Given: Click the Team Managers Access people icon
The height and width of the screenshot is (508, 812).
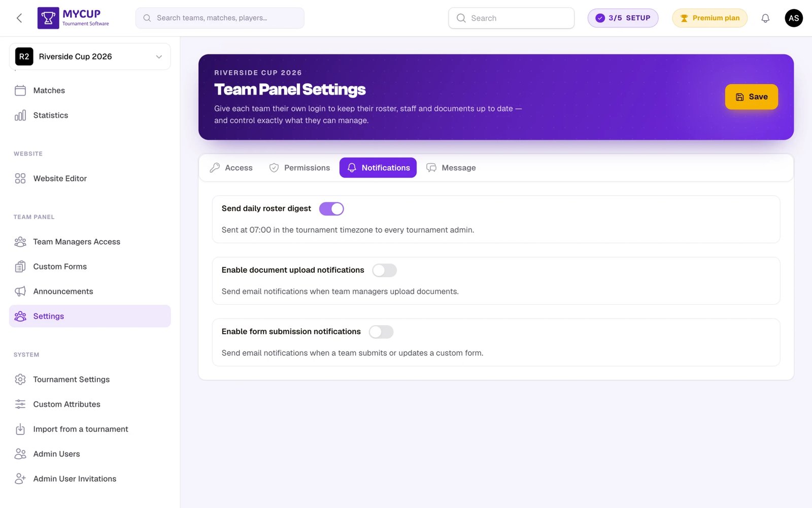Looking at the screenshot, I should pyautogui.click(x=20, y=242).
